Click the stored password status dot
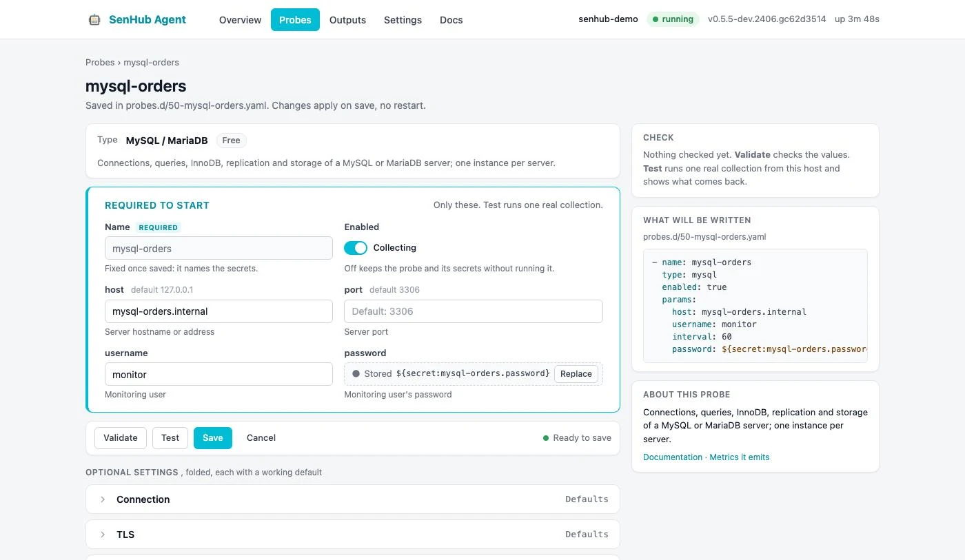 (356, 374)
